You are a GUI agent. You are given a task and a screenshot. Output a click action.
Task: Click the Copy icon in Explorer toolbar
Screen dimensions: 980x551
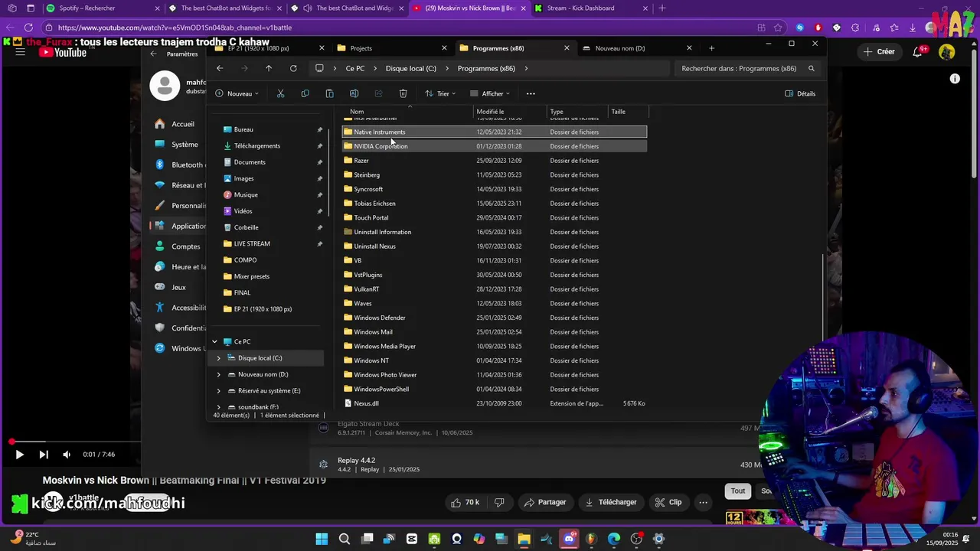(305, 93)
